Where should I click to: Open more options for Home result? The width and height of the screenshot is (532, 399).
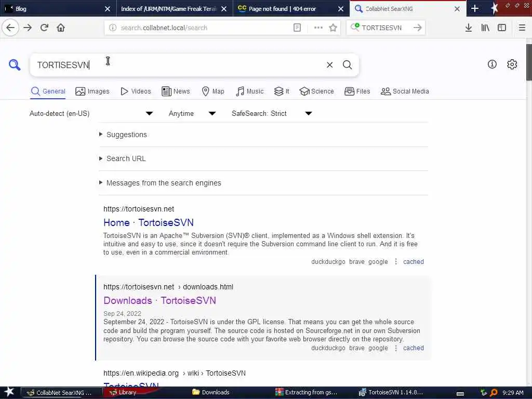pyautogui.click(x=395, y=262)
